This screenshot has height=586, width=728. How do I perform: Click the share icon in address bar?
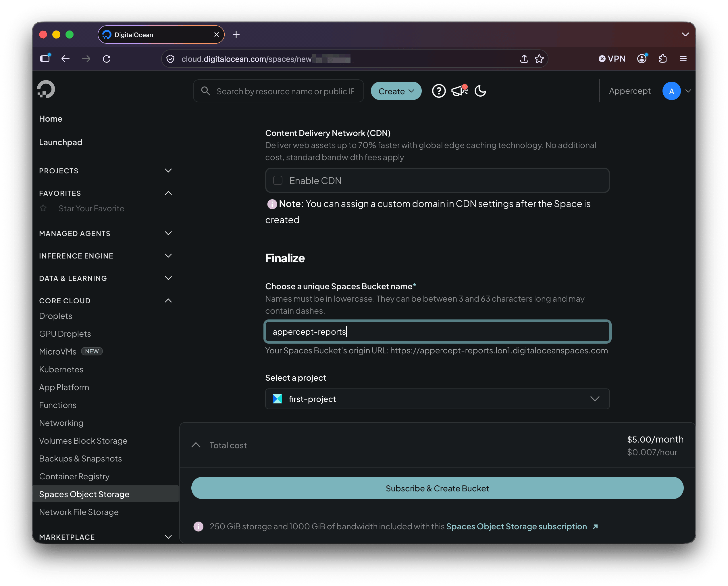pos(524,59)
